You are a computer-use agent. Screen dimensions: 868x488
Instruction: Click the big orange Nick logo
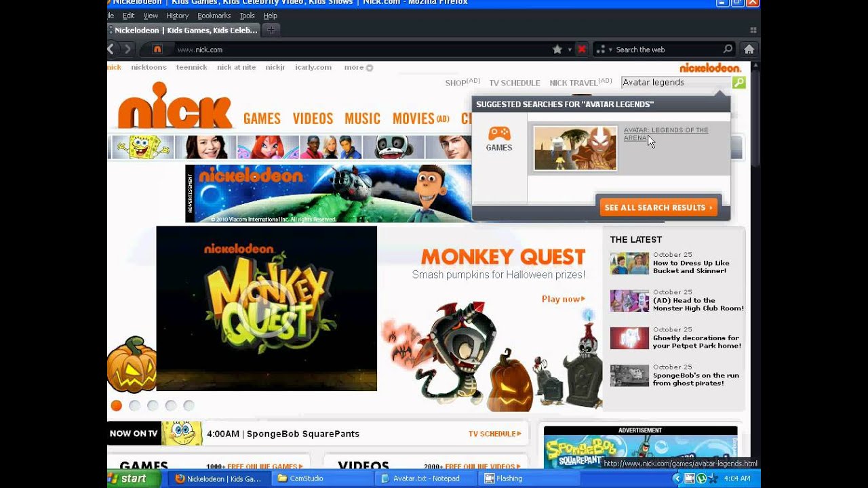click(x=175, y=106)
